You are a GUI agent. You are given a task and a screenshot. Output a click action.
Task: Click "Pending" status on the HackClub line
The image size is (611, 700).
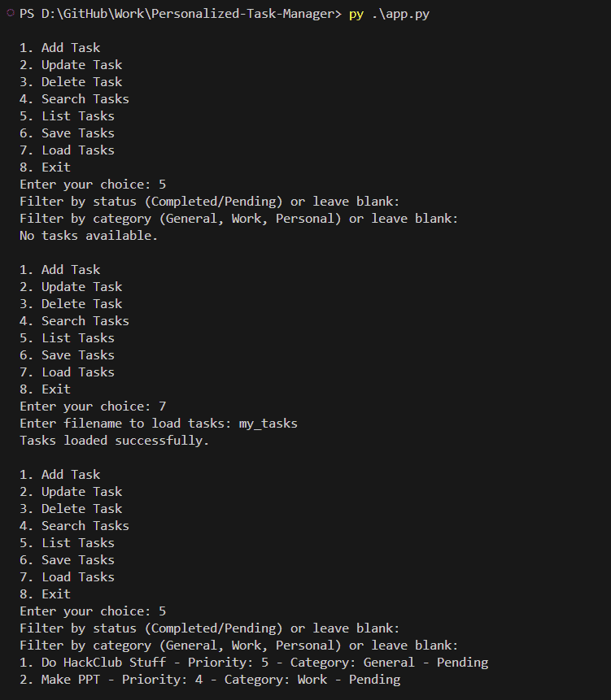(462, 662)
